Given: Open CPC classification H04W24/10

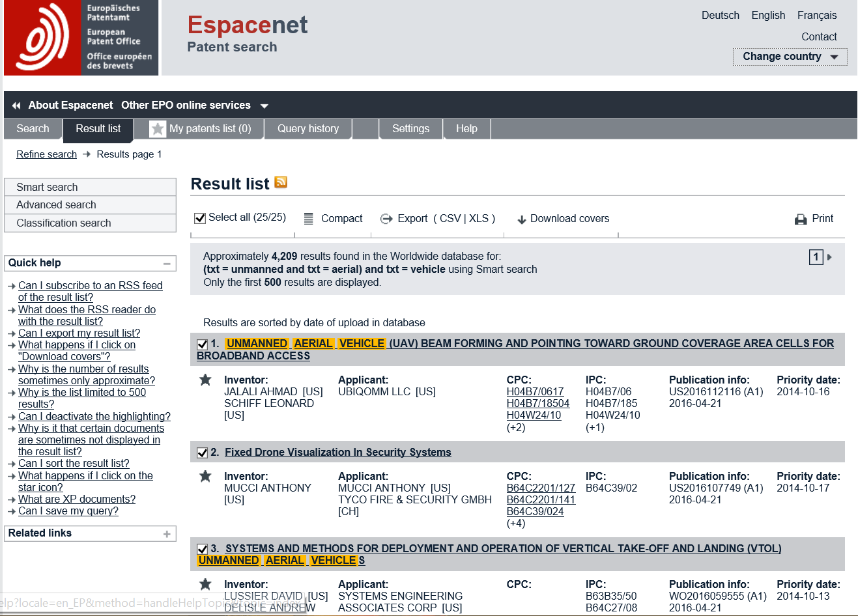Looking at the screenshot, I should pyautogui.click(x=534, y=415).
